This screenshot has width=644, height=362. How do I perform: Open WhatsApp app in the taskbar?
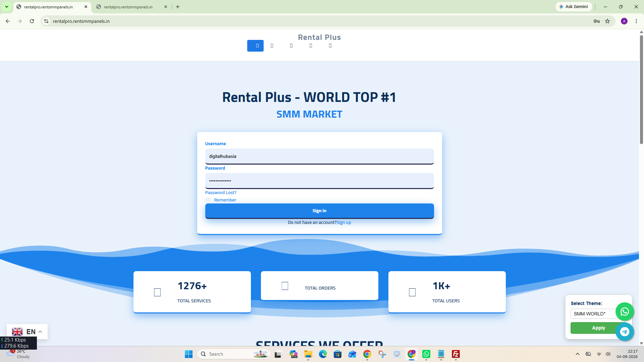coord(426,354)
